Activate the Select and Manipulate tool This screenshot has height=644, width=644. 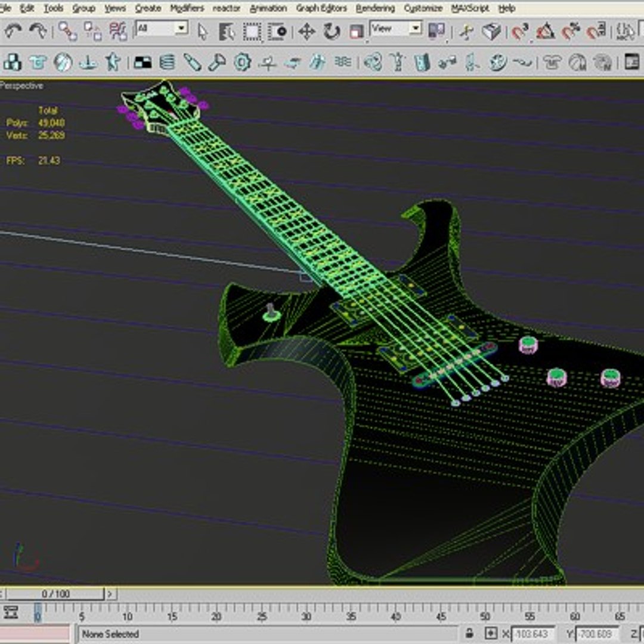(466, 32)
